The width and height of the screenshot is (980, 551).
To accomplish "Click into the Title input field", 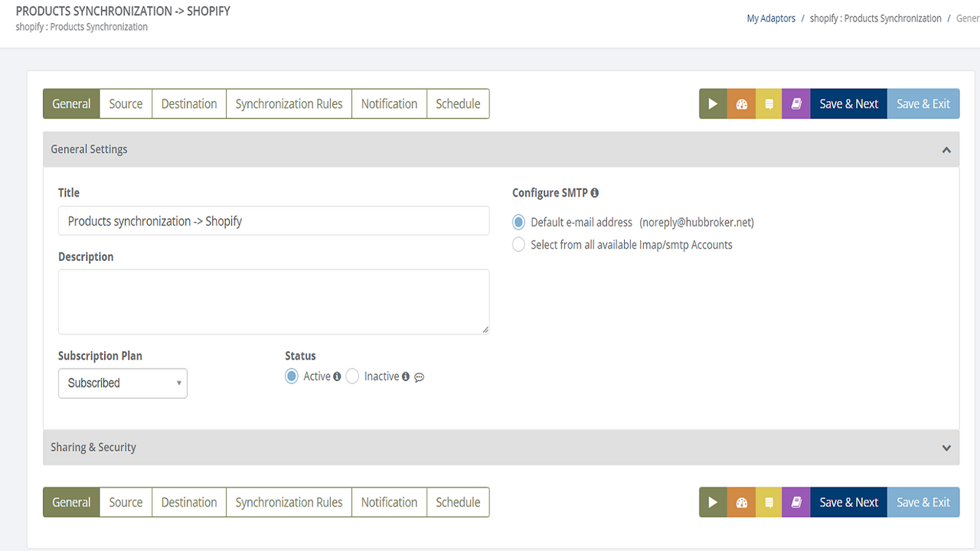I will pyautogui.click(x=273, y=220).
